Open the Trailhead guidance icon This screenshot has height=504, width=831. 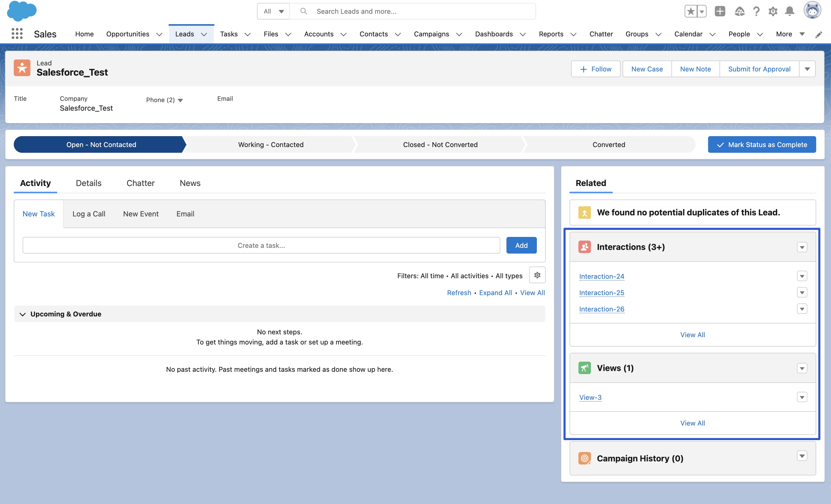[x=740, y=11]
